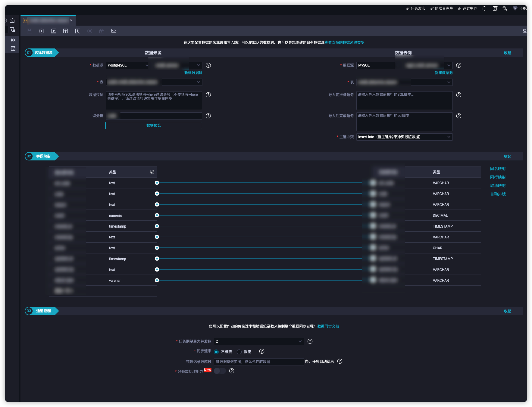The width and height of the screenshot is (532, 407).
Task: Switch to script mode via code icon
Action: (x=114, y=31)
